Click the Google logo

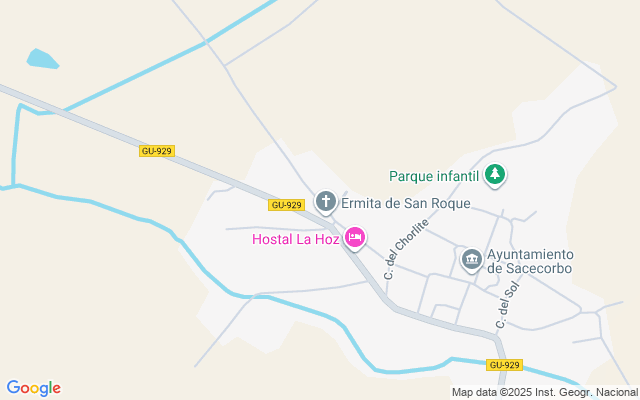pos(33,388)
